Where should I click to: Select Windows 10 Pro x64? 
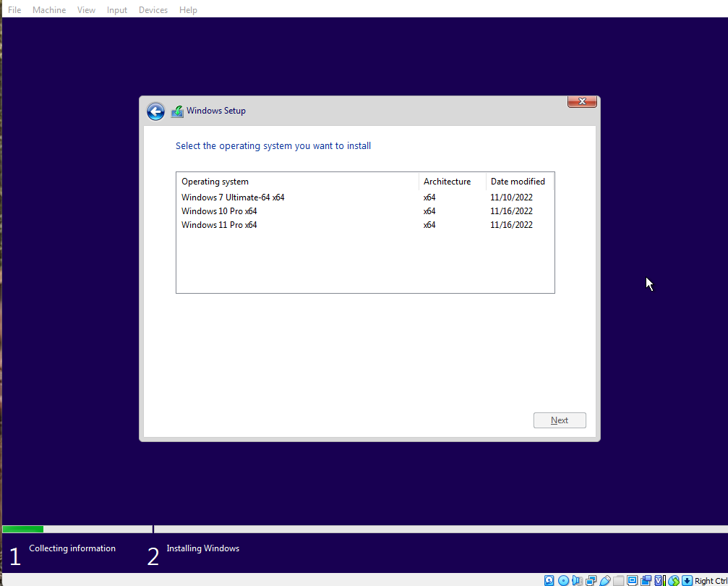click(365, 211)
